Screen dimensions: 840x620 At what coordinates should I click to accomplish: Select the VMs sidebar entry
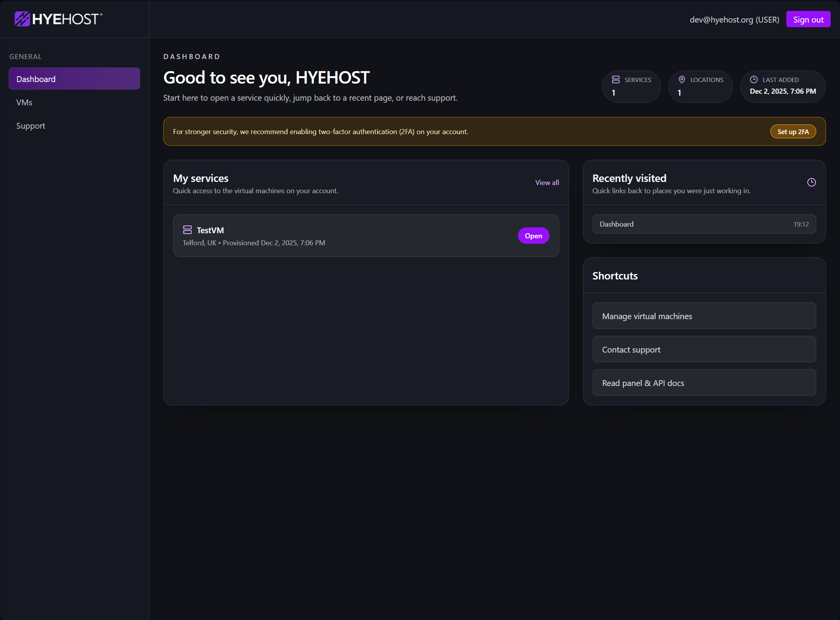(24, 102)
